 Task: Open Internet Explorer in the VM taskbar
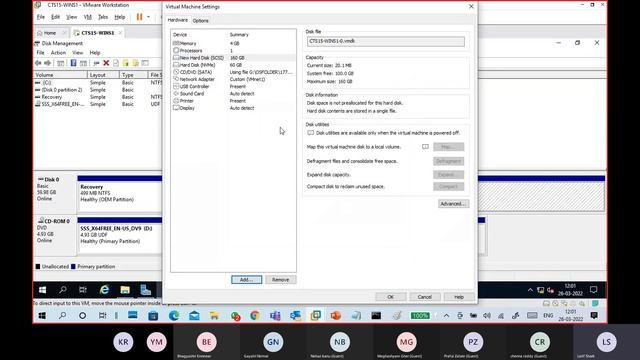[x=104, y=290]
